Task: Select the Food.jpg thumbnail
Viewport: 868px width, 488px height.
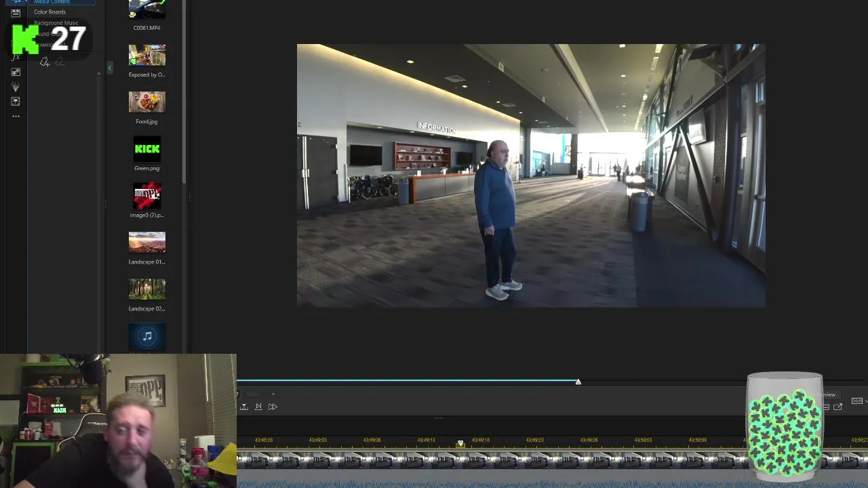Action: 147,102
